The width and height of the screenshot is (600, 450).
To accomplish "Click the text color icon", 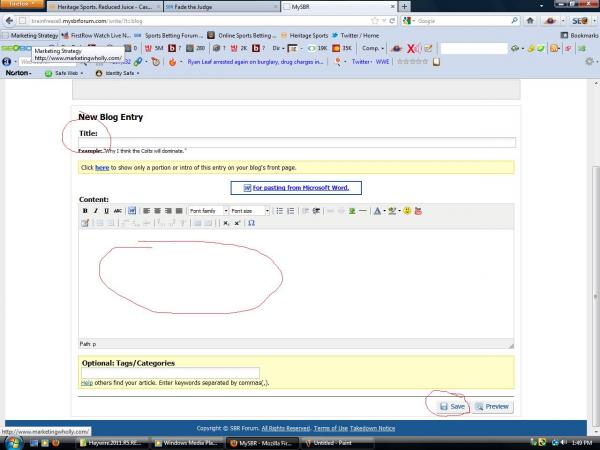I will 378,211.
